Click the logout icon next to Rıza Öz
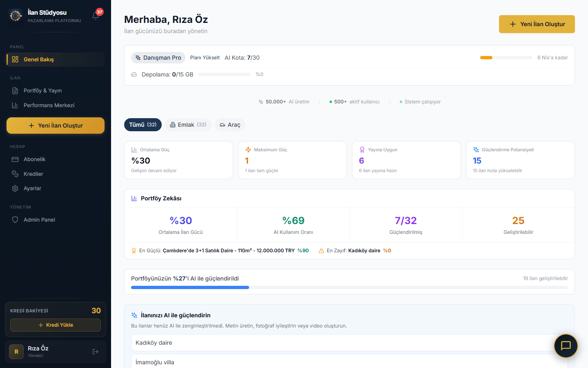This screenshot has height=368, width=588. click(x=95, y=352)
